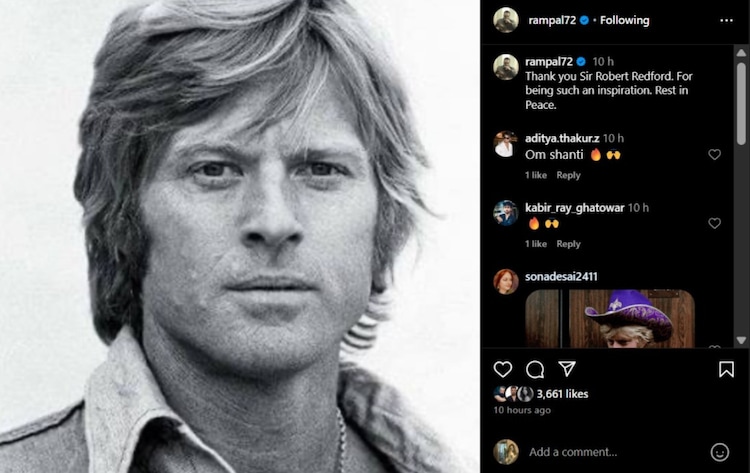Reply to kabir_ray_ghatowar's comment
750x473 pixels.
click(x=568, y=244)
